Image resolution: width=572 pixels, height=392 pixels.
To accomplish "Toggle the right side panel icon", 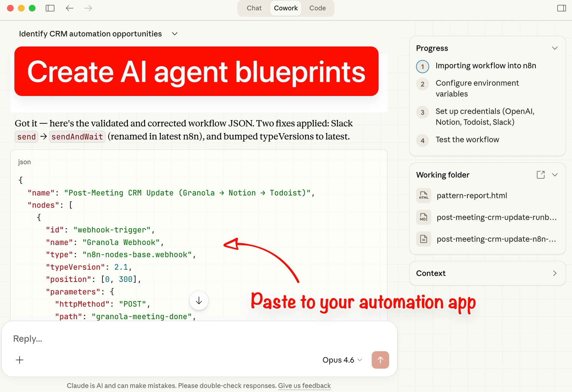I will pyautogui.click(x=561, y=8).
